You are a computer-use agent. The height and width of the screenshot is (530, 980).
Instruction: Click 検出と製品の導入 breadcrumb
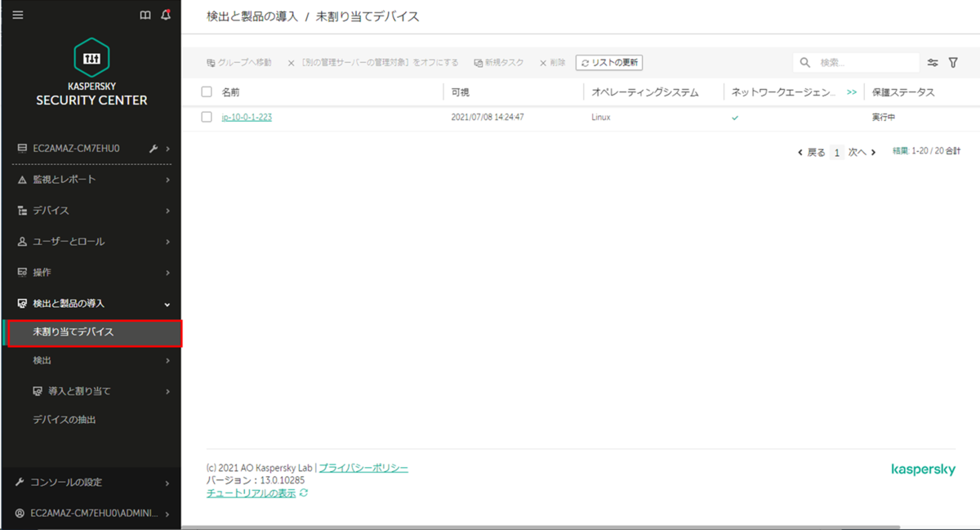click(x=252, y=16)
